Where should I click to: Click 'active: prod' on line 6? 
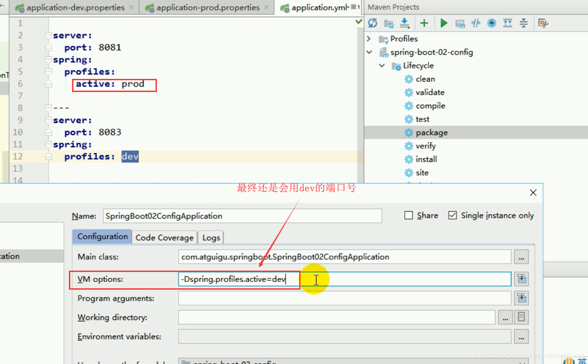coord(110,84)
